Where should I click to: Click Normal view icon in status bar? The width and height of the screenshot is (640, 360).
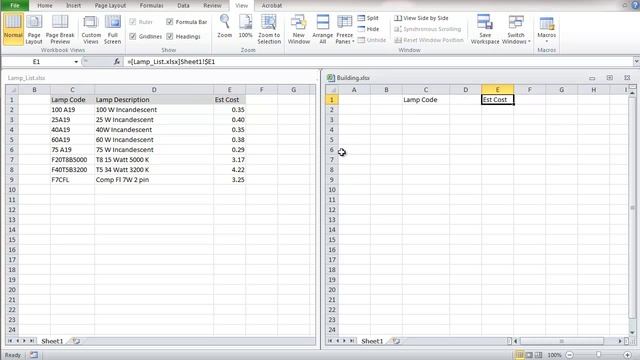tap(519, 355)
